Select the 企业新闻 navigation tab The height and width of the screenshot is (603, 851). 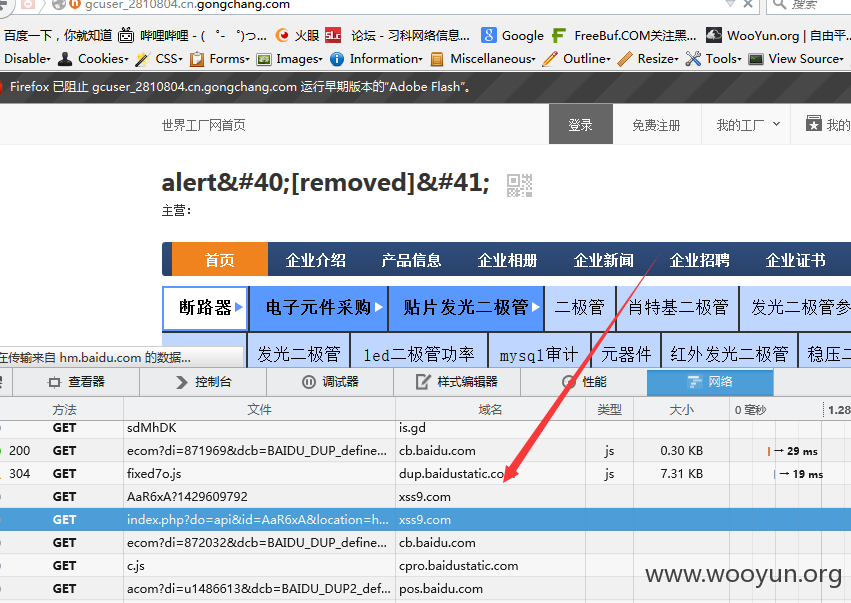point(604,259)
